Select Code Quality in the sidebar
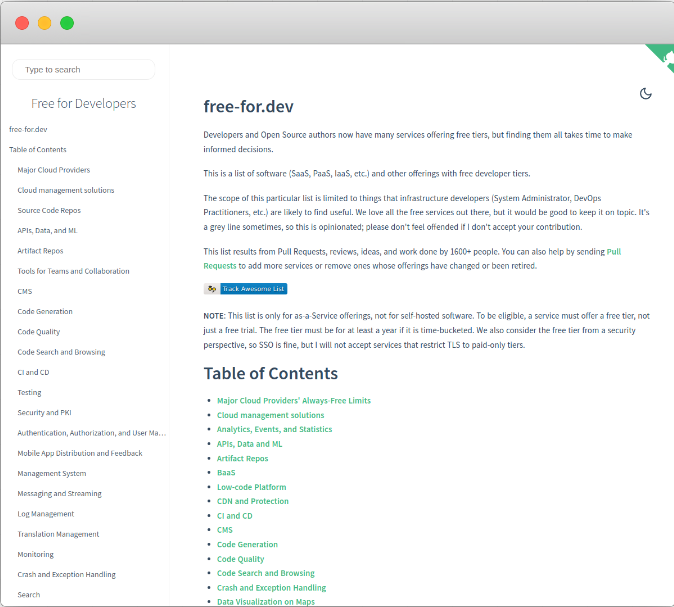The height and width of the screenshot is (607, 674). [x=39, y=331]
